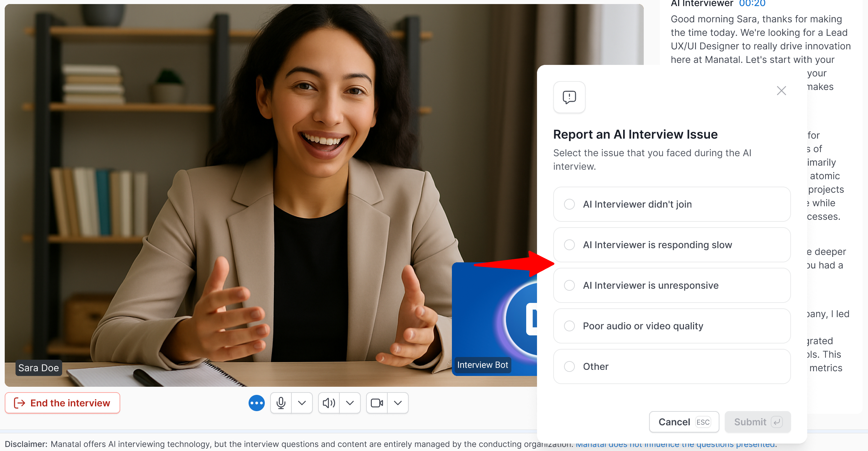Select Poor audio or video quality

click(672, 326)
